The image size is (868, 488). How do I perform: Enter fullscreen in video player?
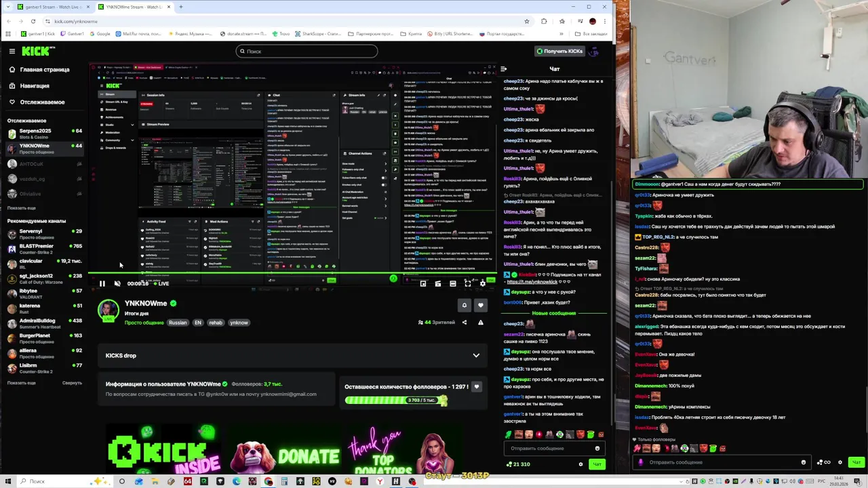point(467,283)
